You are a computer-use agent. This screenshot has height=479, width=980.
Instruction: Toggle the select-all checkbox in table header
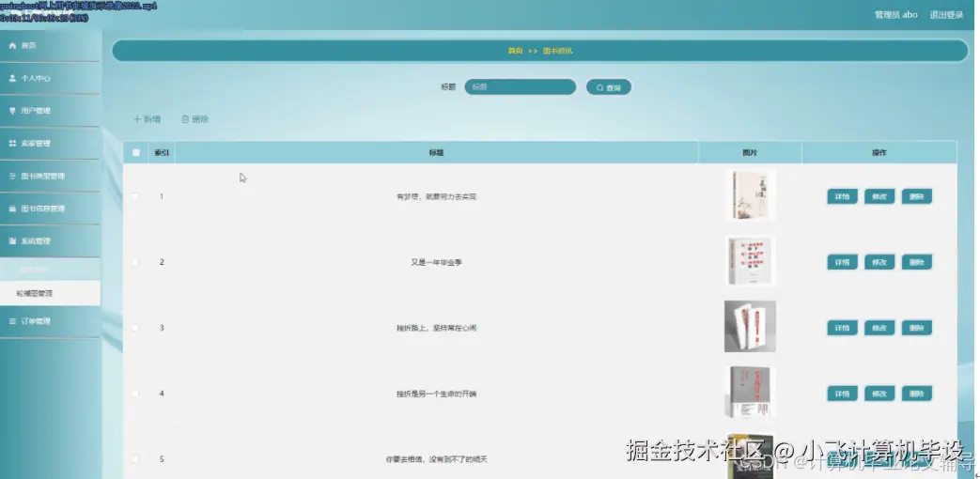point(136,152)
